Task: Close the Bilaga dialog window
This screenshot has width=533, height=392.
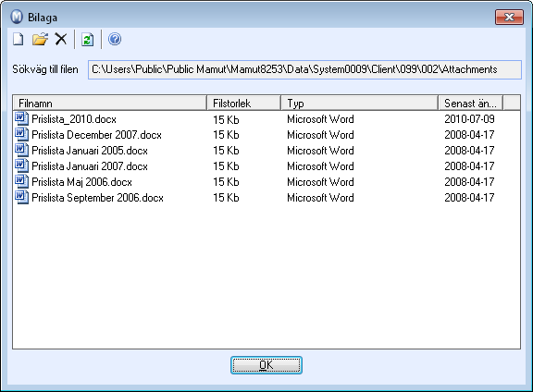Action: pos(509,17)
